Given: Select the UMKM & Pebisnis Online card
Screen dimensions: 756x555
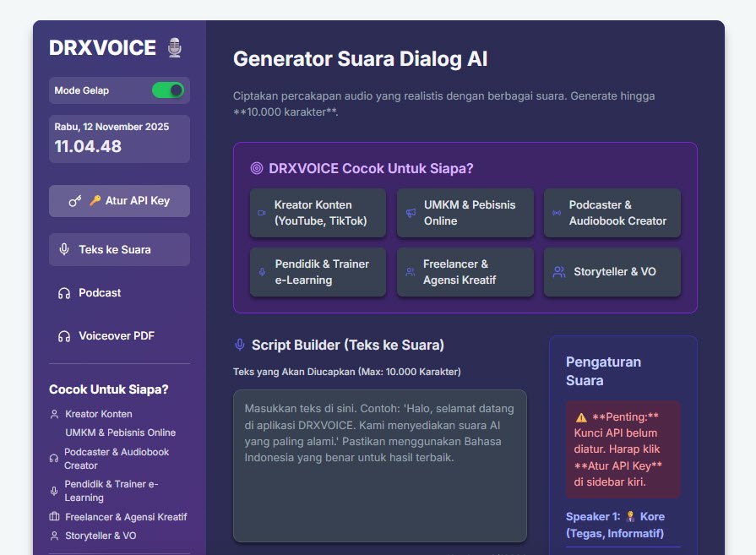Looking at the screenshot, I should pos(465,213).
